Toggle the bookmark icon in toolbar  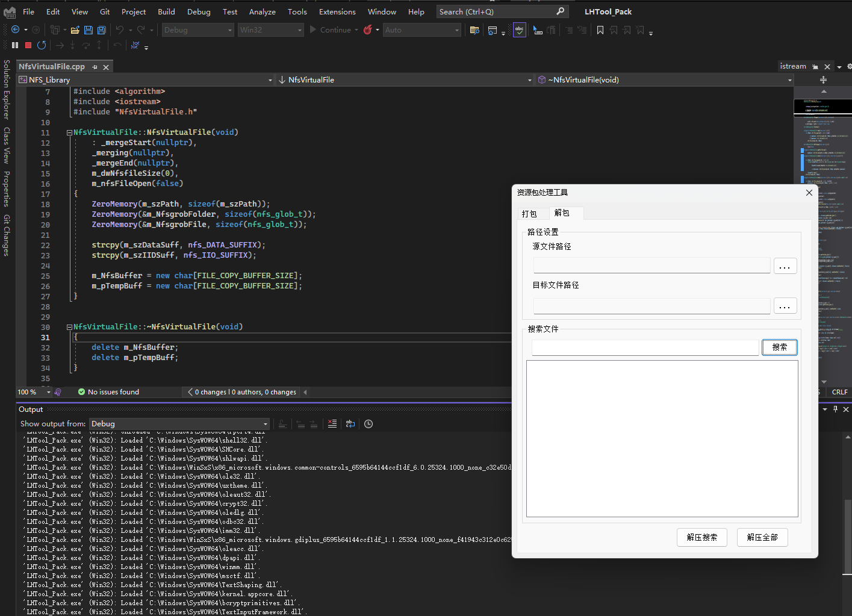pos(600,30)
